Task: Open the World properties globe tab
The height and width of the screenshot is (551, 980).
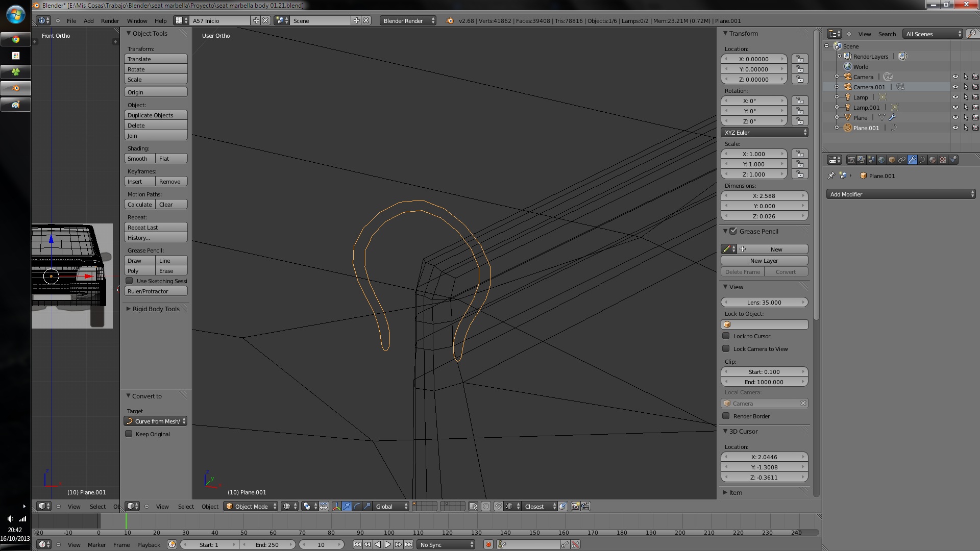Action: coord(881,160)
